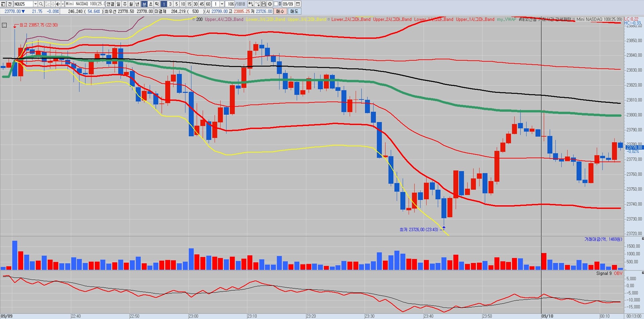Image resolution: width=644 pixels, height=319 pixels.
Task: Click the symbol link/sync icon
Action: pos(48,4)
